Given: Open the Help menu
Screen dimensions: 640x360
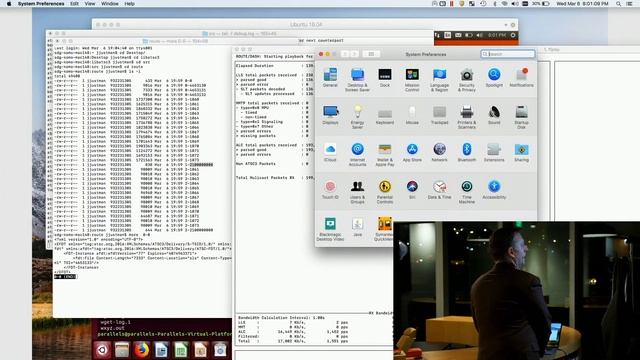Looking at the screenshot, I should [x=129, y=4].
